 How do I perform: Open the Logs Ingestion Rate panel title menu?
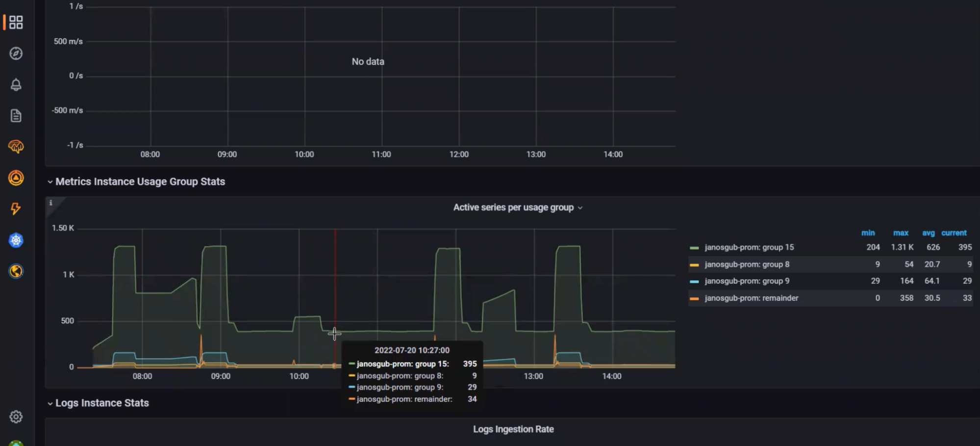tap(513, 429)
